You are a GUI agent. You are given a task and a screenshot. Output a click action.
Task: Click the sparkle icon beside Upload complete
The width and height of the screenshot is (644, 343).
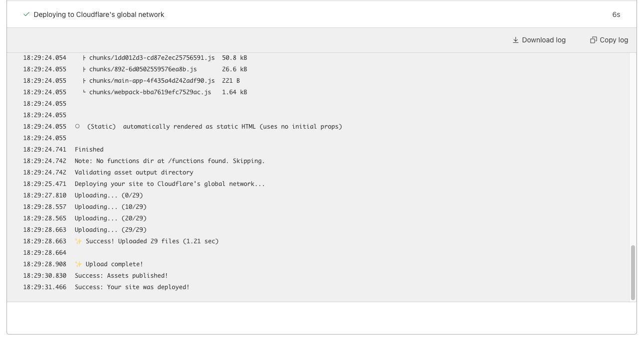[78, 264]
